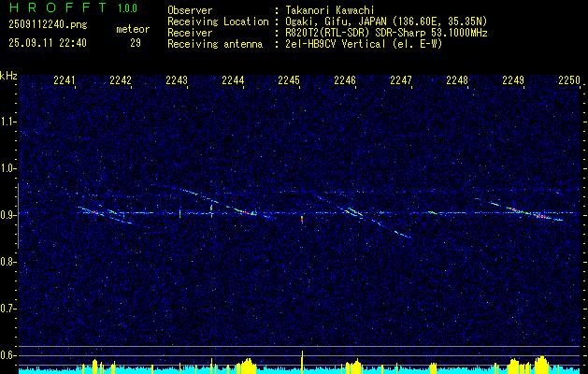Screen dimensions: 588x374
Task: Click the tall yellow power spike just after 2245
Action: click(x=302, y=362)
